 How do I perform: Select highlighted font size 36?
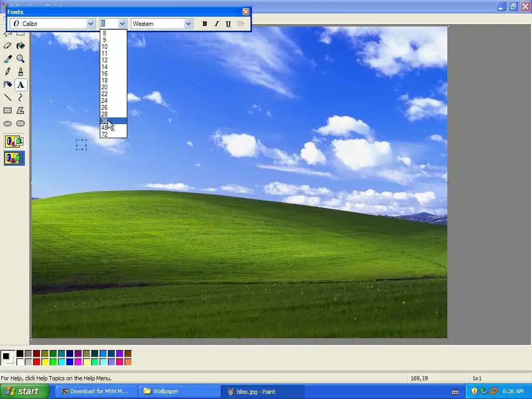(113, 121)
